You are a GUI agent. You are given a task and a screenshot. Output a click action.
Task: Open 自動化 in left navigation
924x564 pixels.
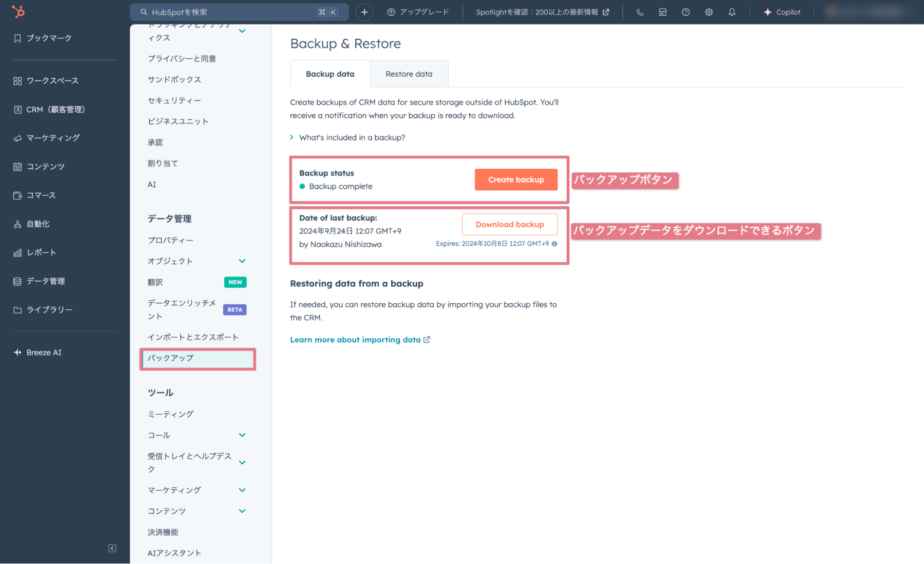click(31, 224)
